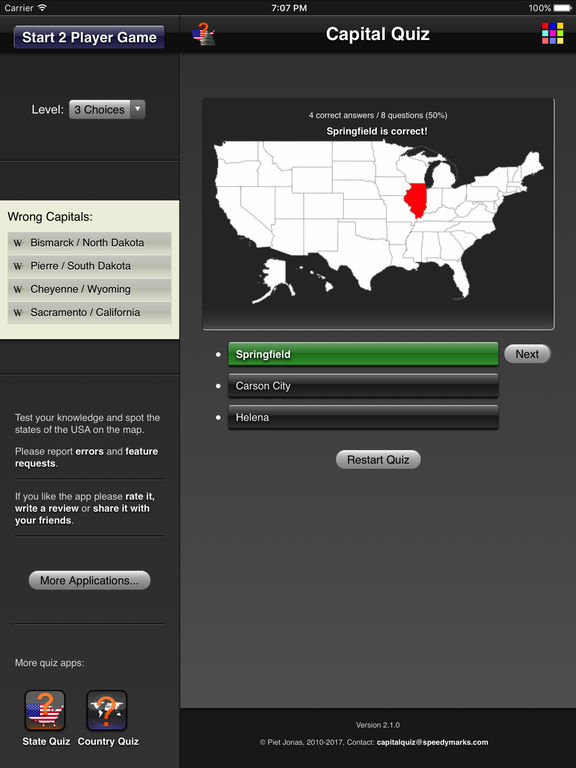Select the Springfield answer option

pyautogui.click(x=363, y=354)
